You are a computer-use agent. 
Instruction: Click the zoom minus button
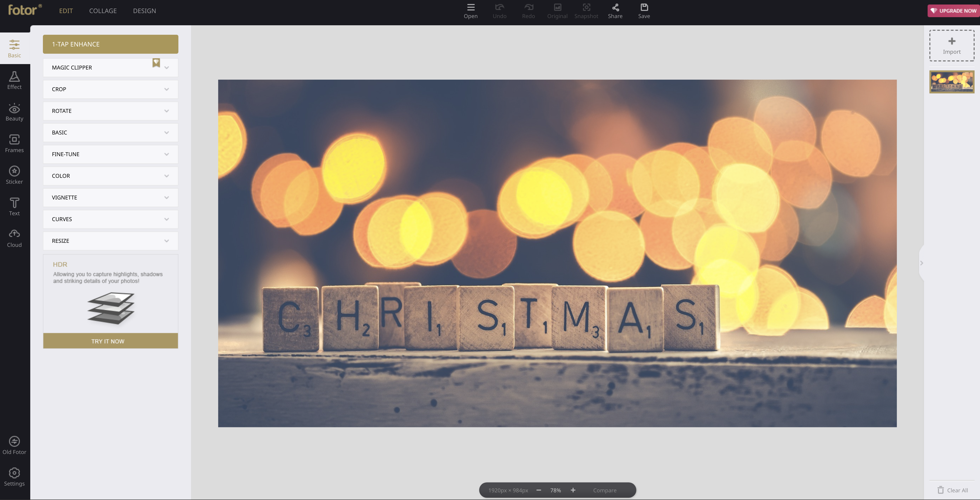(539, 490)
